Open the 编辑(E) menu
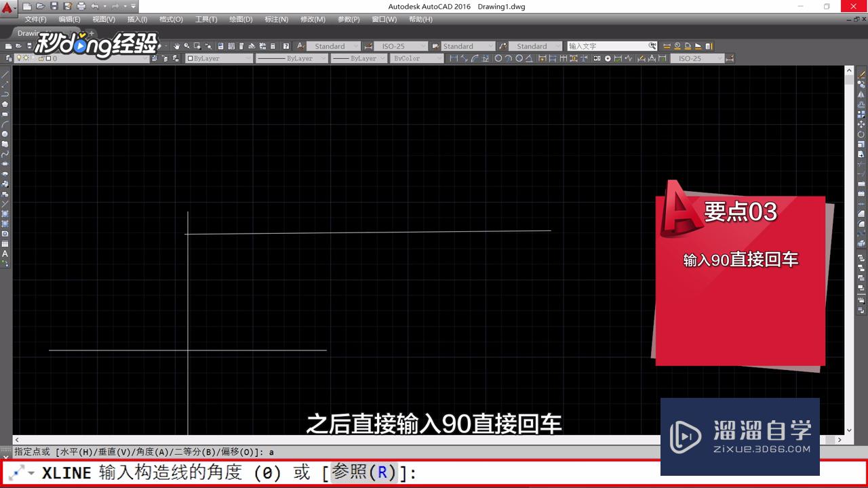The width and height of the screenshot is (868, 488). [x=69, y=19]
